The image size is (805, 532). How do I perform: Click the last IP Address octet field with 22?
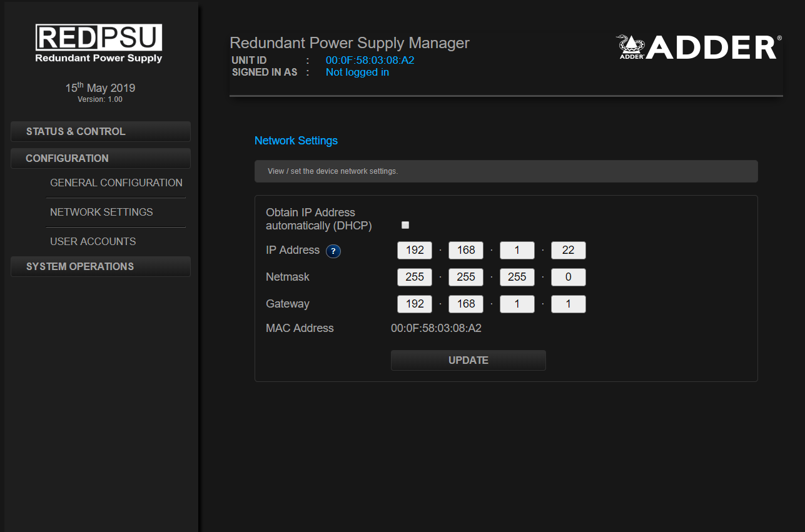click(x=568, y=251)
